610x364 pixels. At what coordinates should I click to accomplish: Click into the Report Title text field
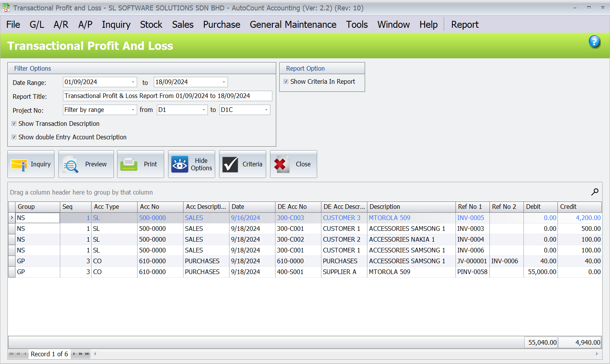click(167, 96)
